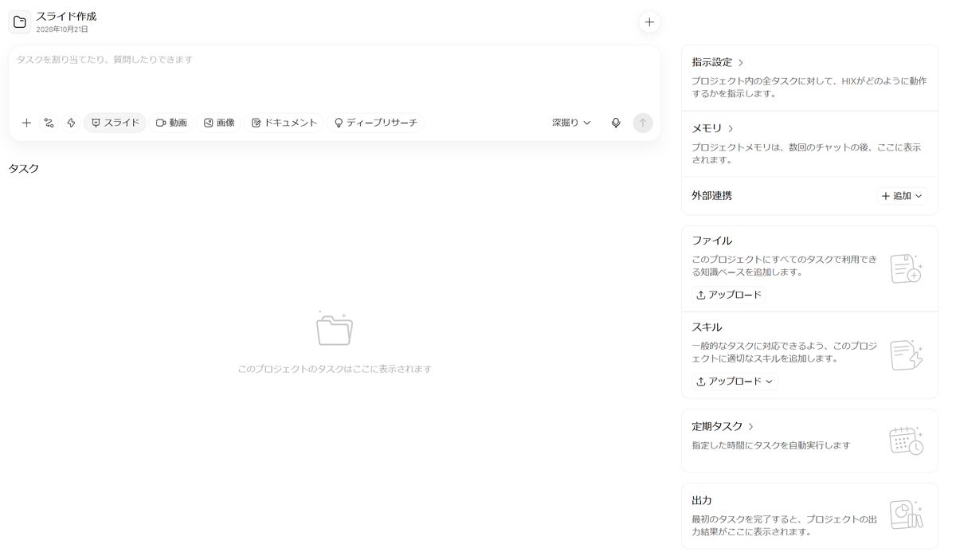
Task: Click the project folder icon beside スライド作成
Action: click(x=20, y=22)
